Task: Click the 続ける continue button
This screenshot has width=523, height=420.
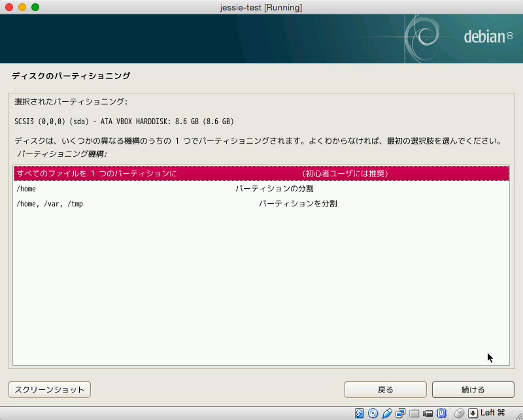Action: (473, 390)
